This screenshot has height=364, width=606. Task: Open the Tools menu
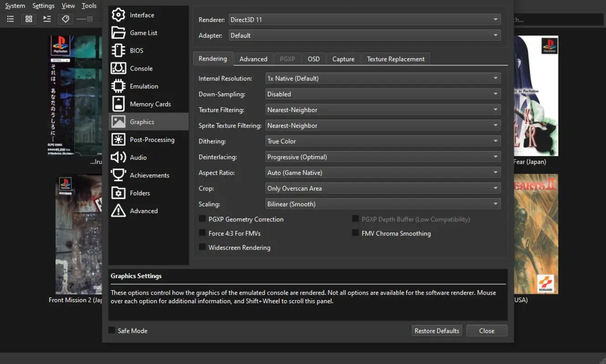pyautogui.click(x=89, y=5)
